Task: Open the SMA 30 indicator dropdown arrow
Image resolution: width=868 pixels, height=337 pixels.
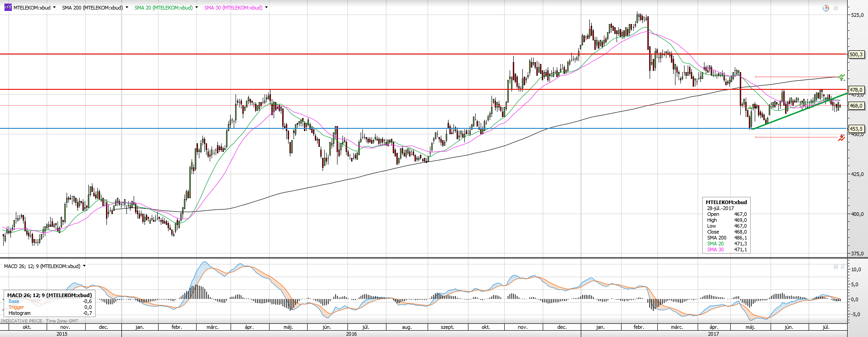Action: click(x=266, y=7)
